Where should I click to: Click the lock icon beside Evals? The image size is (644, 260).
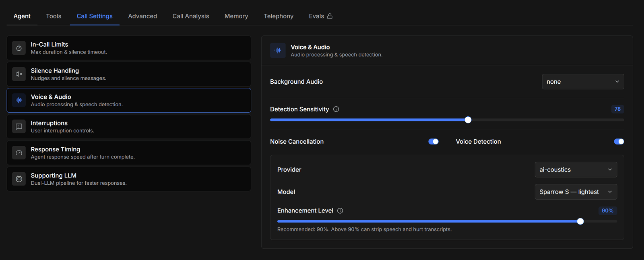click(330, 16)
